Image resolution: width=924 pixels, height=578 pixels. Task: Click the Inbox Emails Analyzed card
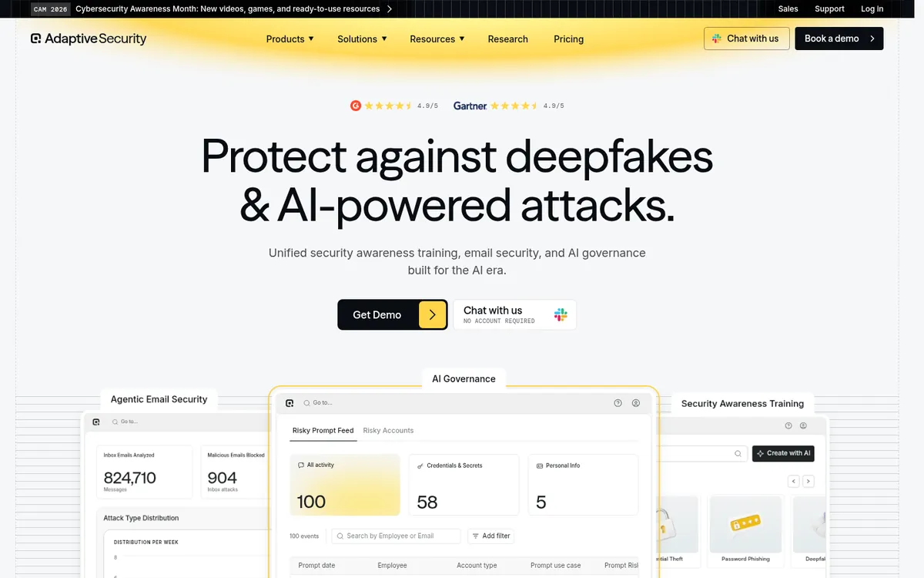144,472
